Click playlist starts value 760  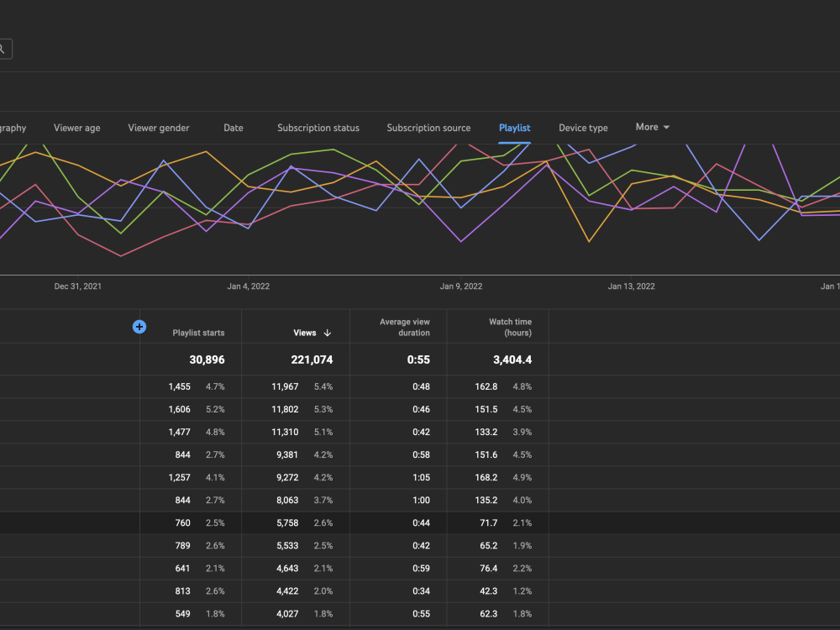182,522
